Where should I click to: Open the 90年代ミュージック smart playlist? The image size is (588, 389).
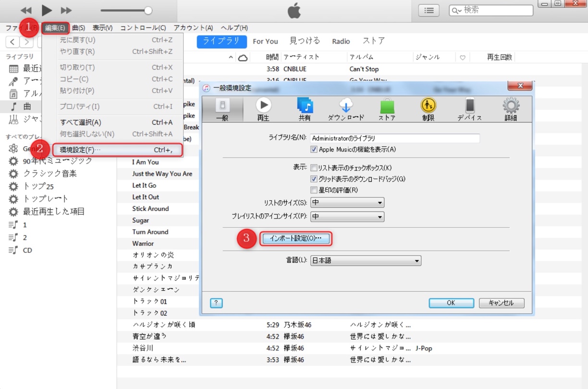pos(58,161)
